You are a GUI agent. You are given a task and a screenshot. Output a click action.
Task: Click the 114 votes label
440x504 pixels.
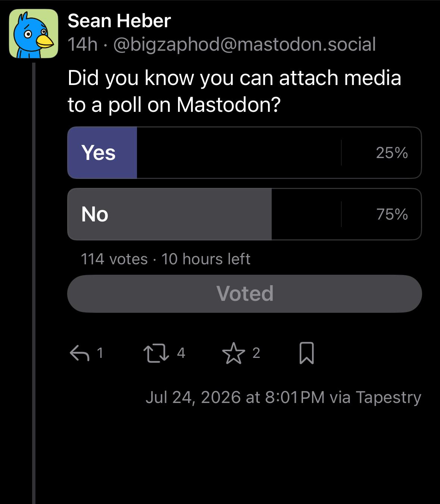point(114,259)
